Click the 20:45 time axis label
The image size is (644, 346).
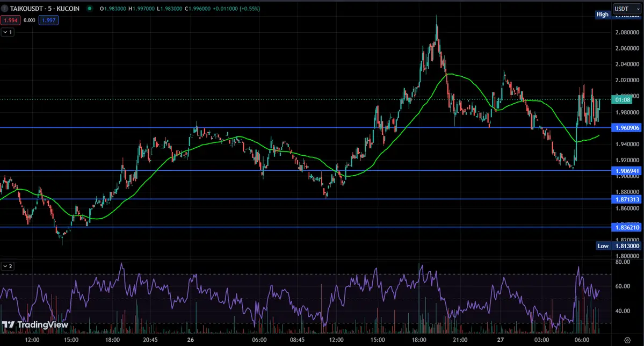150,340
